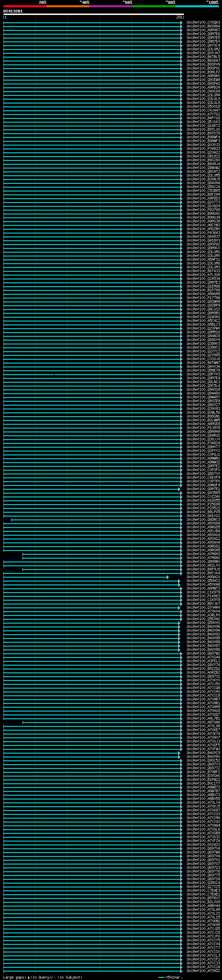
Task: Click the yellow query-gap triangle legend marker
Action: click(28, 977)
